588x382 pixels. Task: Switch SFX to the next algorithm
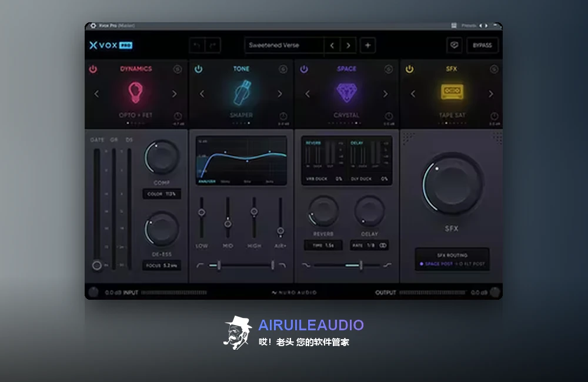(x=491, y=93)
